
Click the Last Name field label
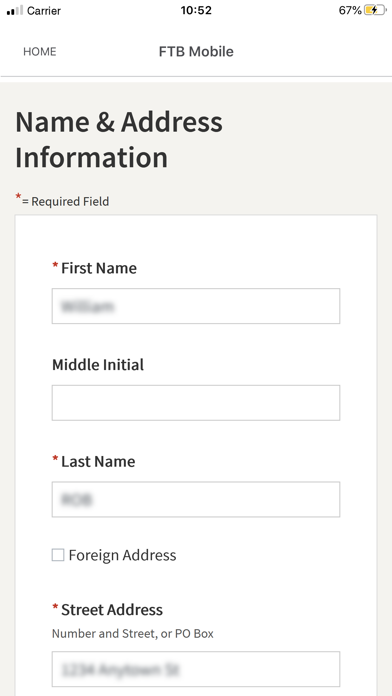(98, 462)
